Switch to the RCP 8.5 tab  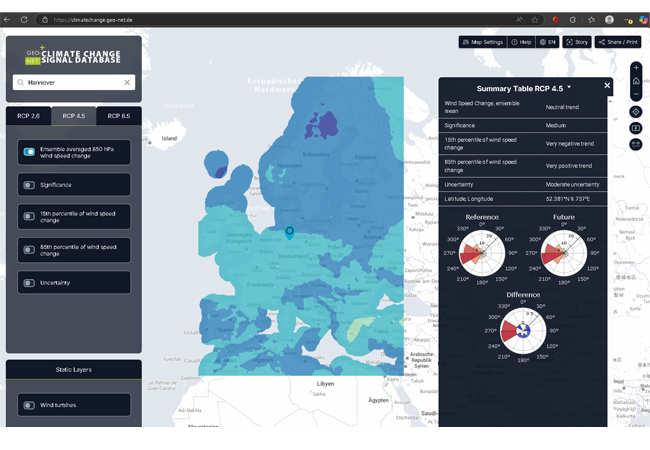click(118, 116)
